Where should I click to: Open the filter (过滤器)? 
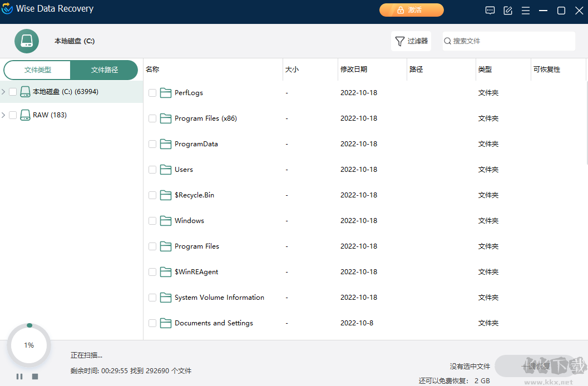411,41
